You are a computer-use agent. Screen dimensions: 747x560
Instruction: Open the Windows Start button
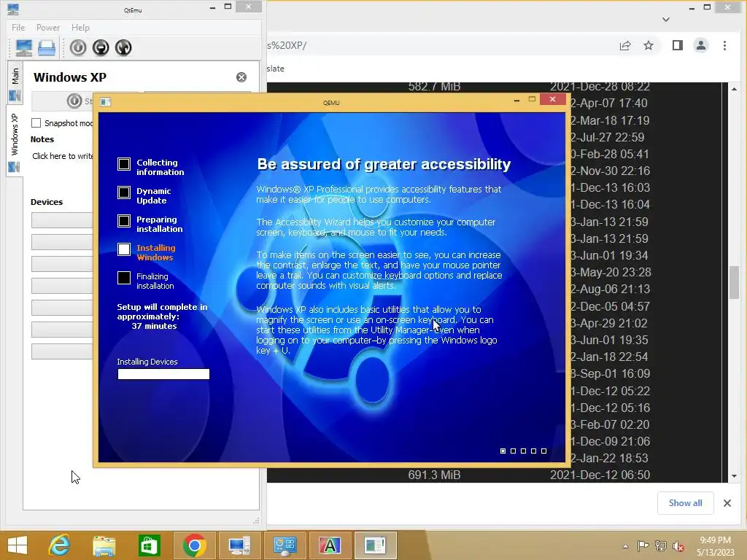pyautogui.click(x=18, y=545)
